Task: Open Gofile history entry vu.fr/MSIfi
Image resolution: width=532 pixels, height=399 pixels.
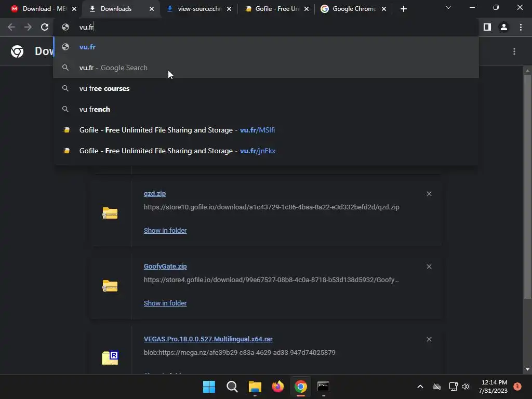Action: pyautogui.click(x=267, y=130)
